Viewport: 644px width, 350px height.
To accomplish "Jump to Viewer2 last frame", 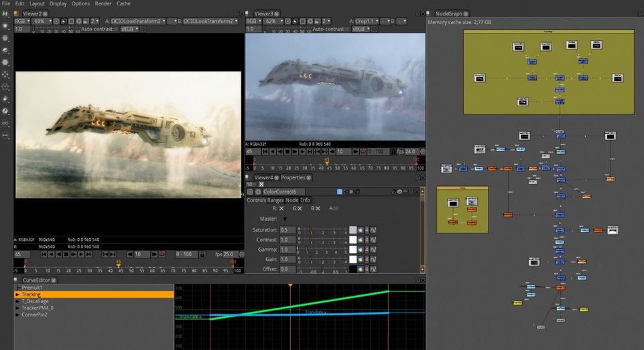I will 88,254.
